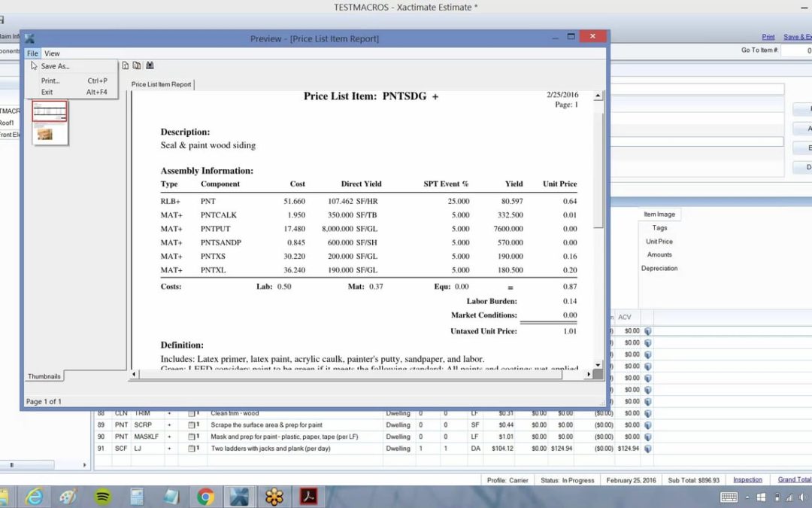Switch to Price List Item Report tab
812x508 pixels.
(161, 84)
